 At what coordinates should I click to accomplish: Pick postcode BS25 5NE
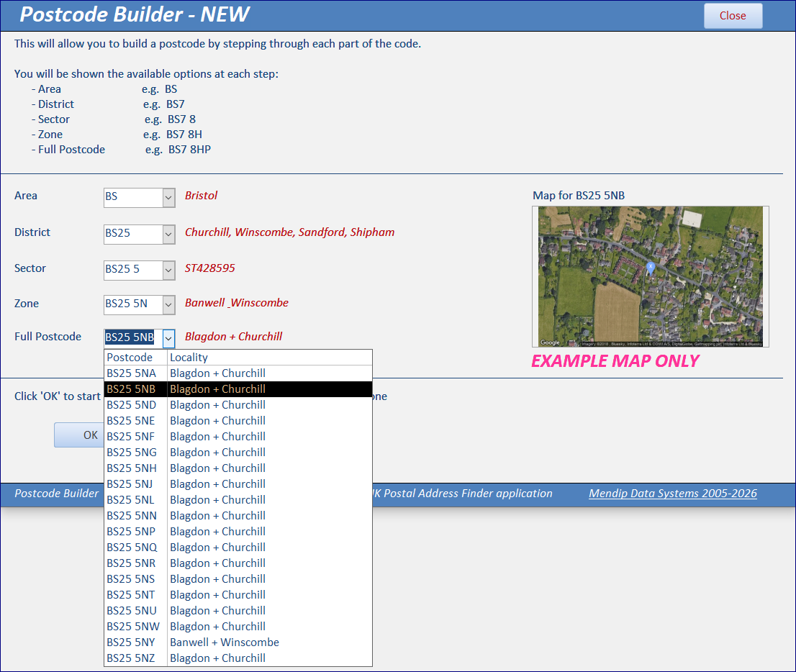click(x=238, y=421)
